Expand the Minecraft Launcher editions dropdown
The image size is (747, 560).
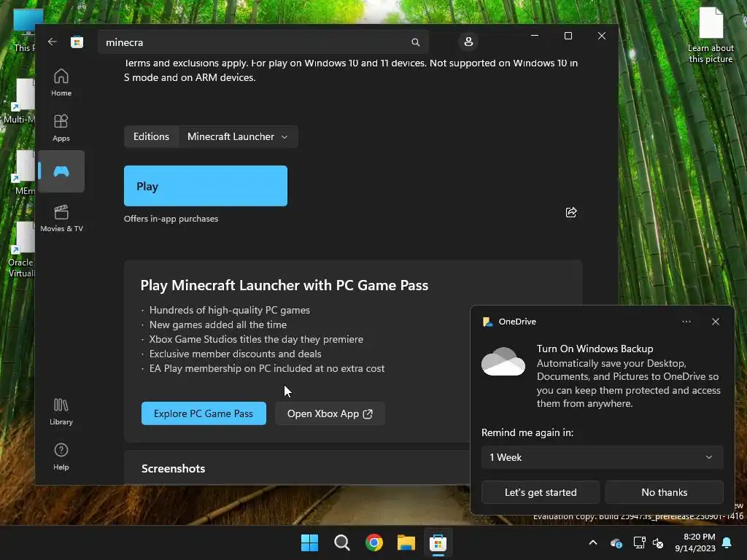(239, 136)
